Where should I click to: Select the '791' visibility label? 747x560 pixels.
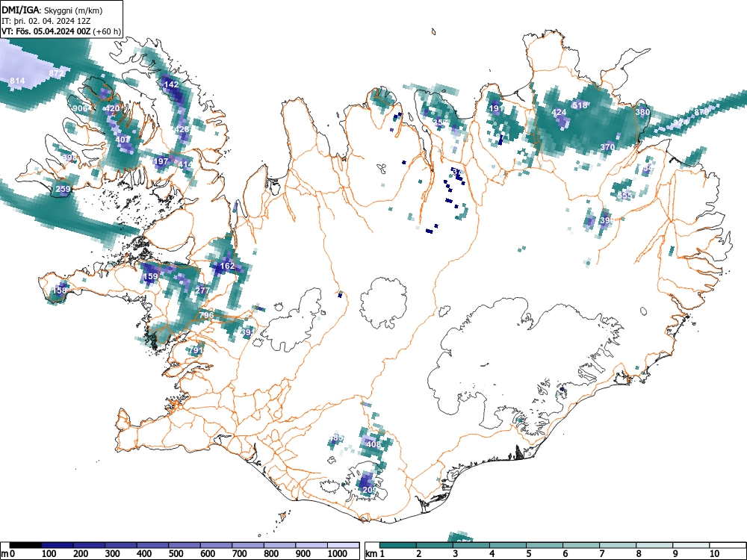pos(196,350)
